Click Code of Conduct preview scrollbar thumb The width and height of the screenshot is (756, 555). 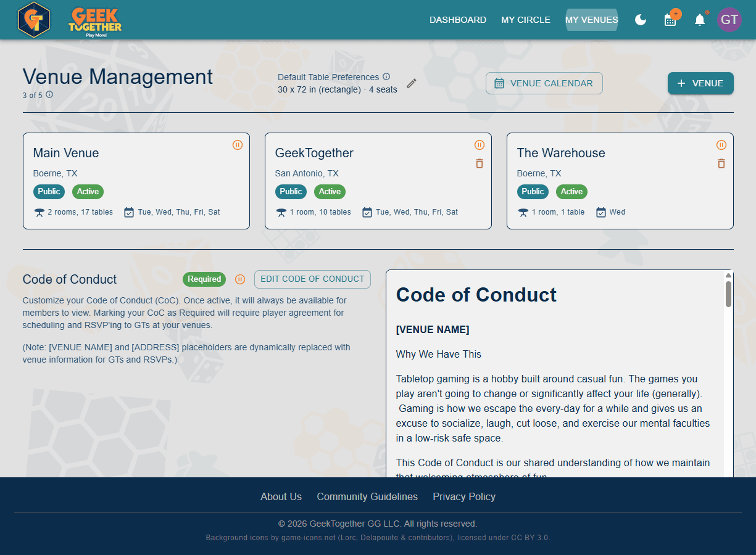[x=728, y=294]
